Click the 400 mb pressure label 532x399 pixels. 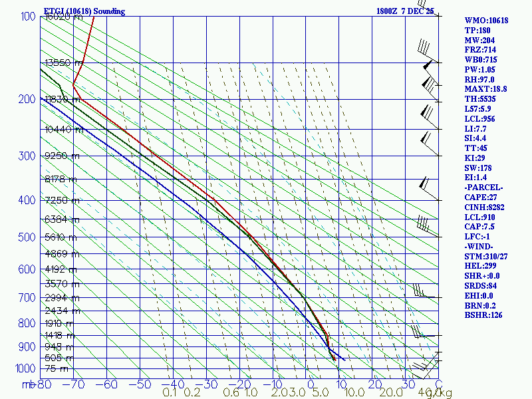point(27,200)
